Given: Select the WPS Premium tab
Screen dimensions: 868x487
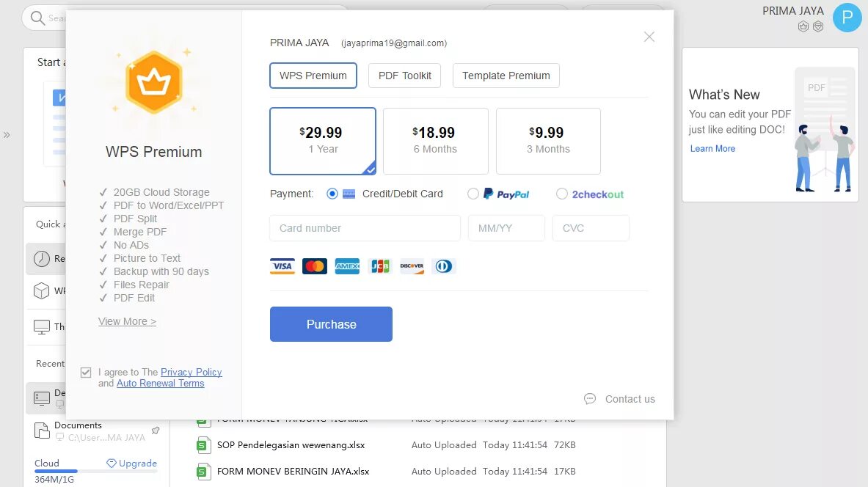Looking at the screenshot, I should click(313, 76).
